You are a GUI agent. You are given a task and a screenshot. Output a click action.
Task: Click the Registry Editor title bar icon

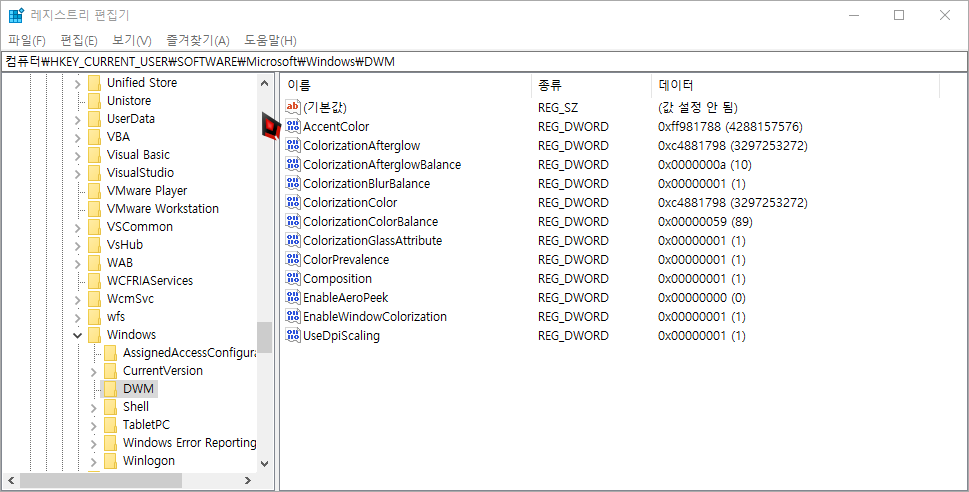(x=16, y=15)
